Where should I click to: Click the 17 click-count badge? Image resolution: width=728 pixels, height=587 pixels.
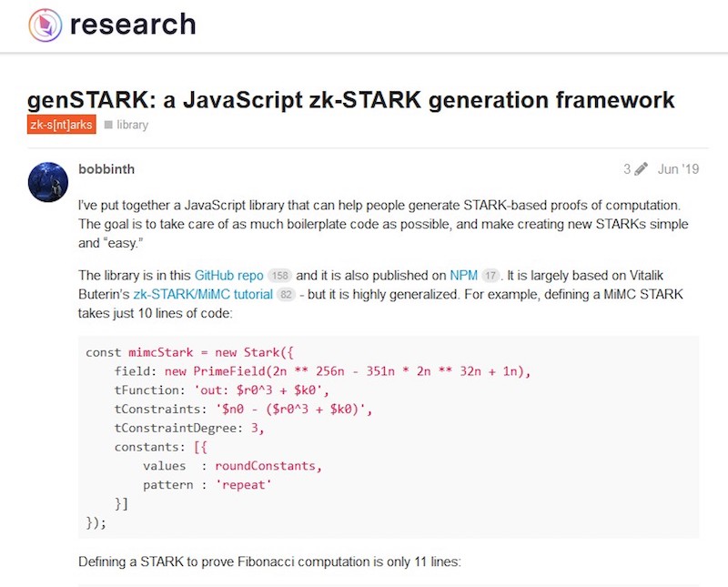tap(490, 275)
